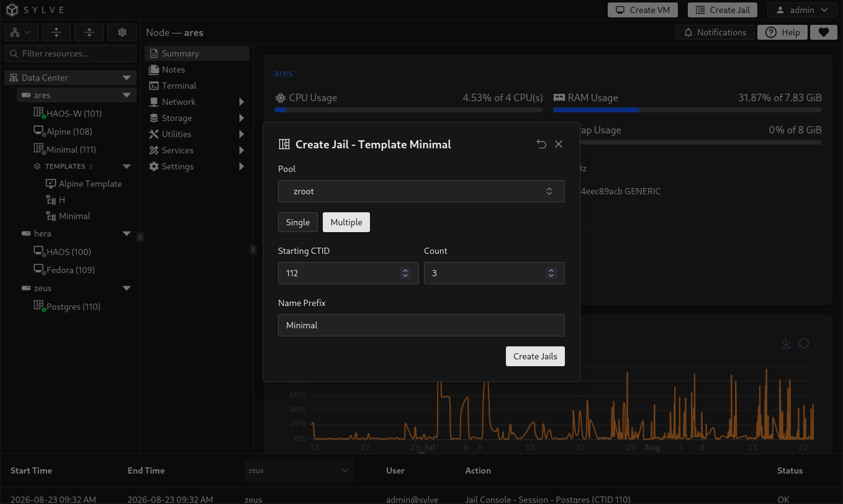Click the reset (undo arrow) icon in dialog

(x=541, y=144)
